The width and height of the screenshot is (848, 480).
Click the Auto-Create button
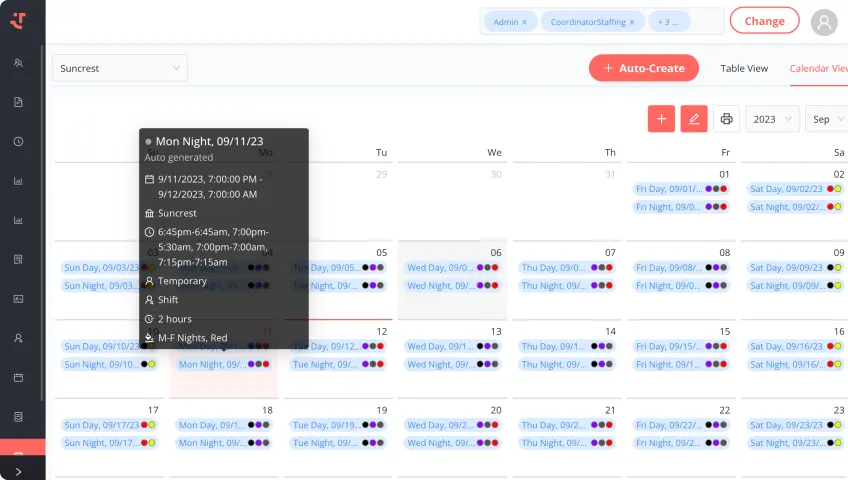pyautogui.click(x=644, y=68)
